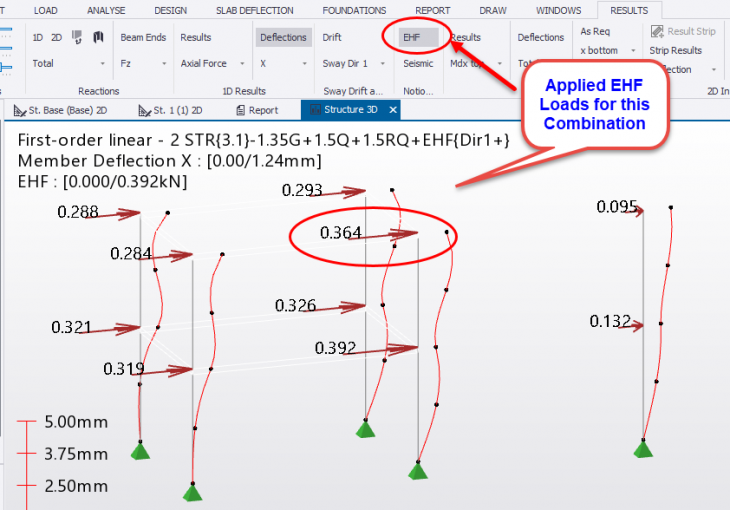Select the green support below the 0.326 column
The height and width of the screenshot is (510, 730).
(365, 429)
